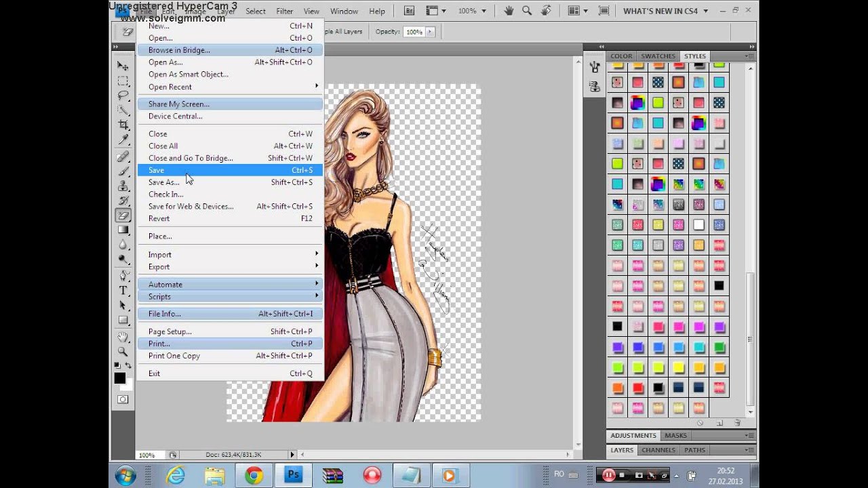Select the Move tool
The image size is (868, 488).
point(123,66)
